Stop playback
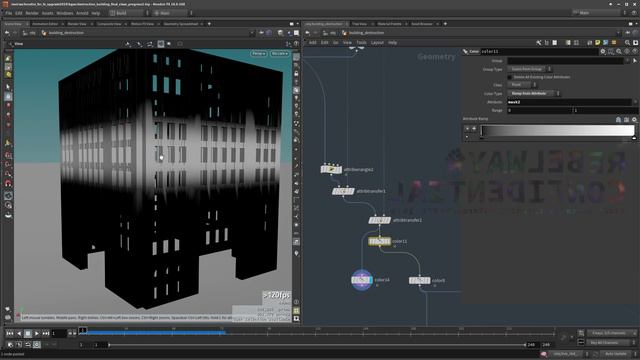Screen dimensions: 640x360 pyautogui.click(x=28, y=333)
